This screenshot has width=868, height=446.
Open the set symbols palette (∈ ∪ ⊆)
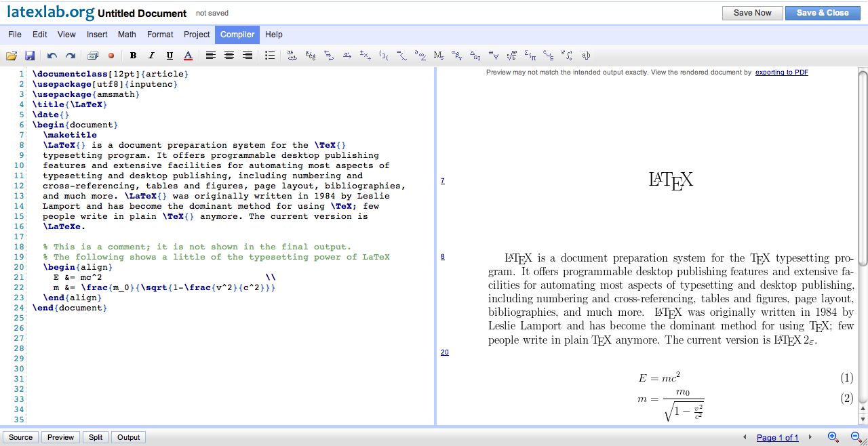tap(549, 56)
